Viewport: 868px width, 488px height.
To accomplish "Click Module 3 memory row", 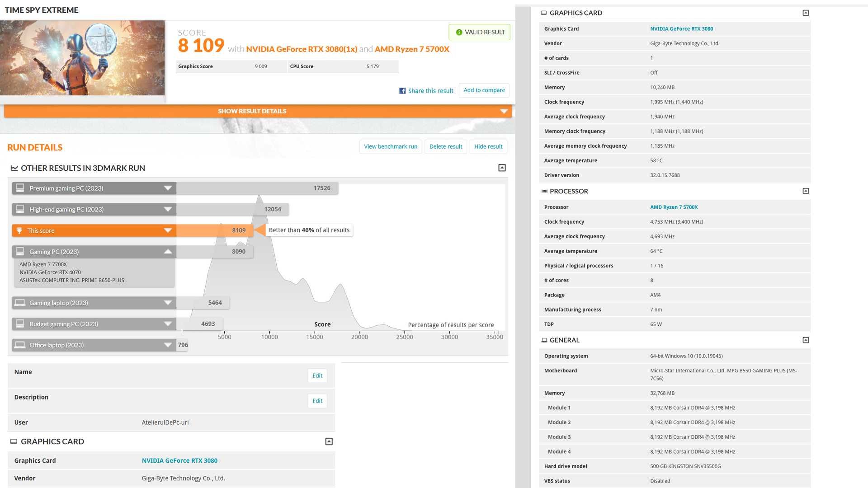I will 675,437.
